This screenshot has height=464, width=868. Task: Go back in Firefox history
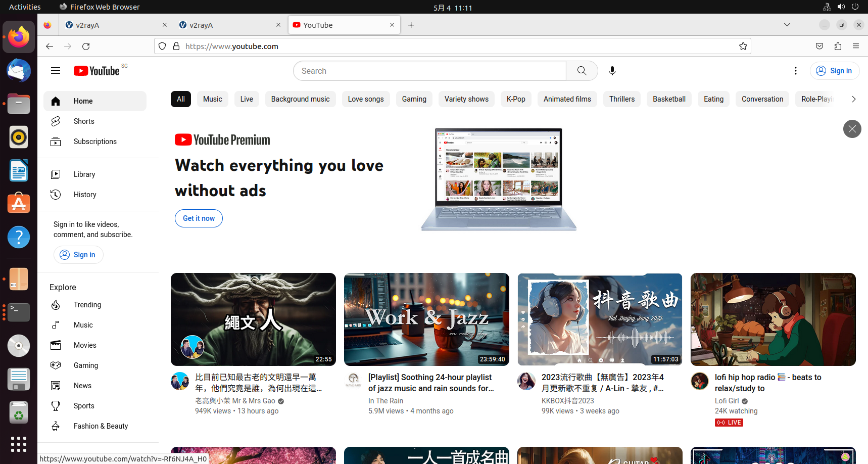click(49, 46)
